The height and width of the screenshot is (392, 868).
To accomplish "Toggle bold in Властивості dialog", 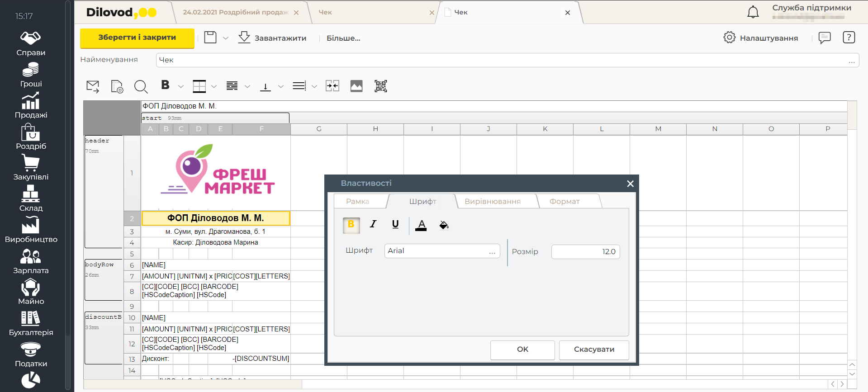I will click(351, 225).
